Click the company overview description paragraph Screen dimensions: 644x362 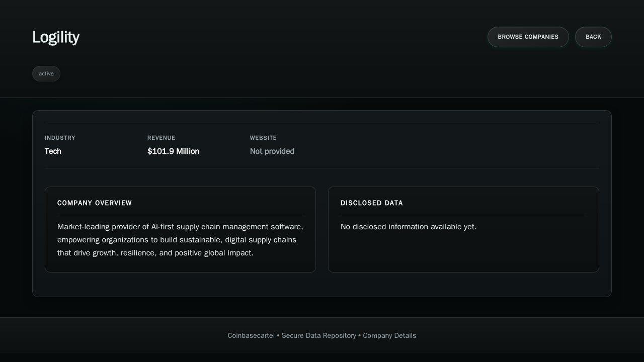[180, 240]
